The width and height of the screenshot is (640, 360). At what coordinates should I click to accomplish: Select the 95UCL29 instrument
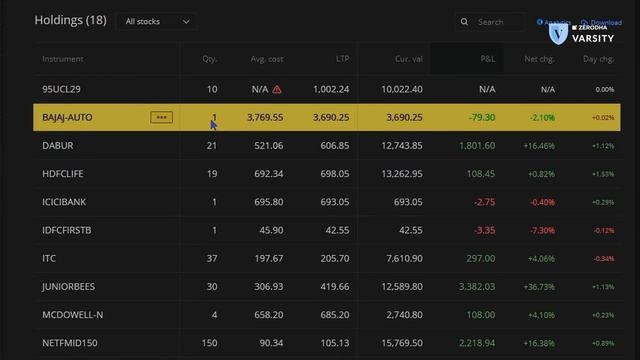(61, 89)
